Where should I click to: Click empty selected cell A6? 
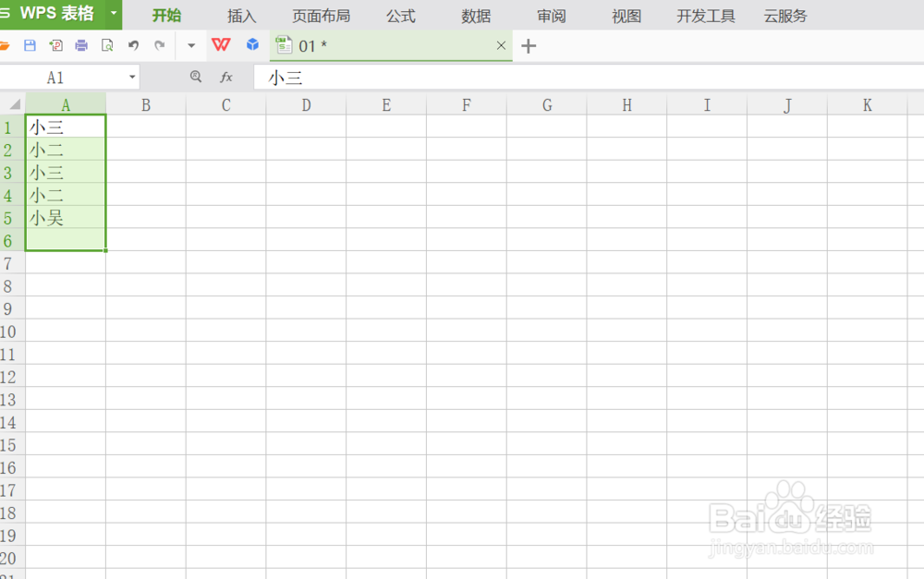(x=66, y=240)
